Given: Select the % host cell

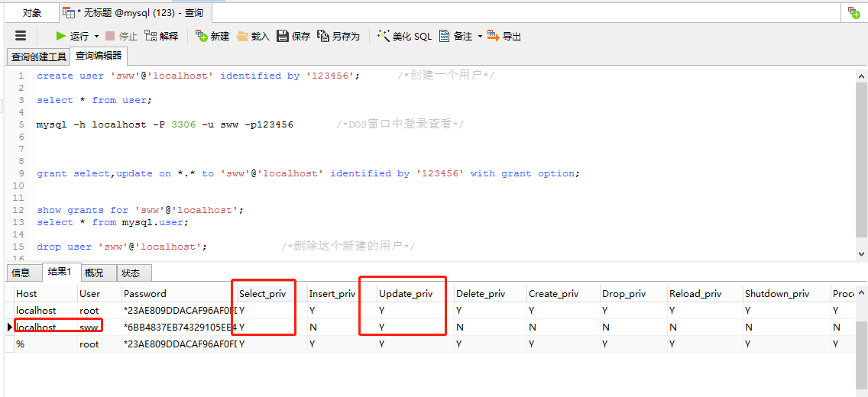Looking at the screenshot, I should pyautogui.click(x=46, y=344).
